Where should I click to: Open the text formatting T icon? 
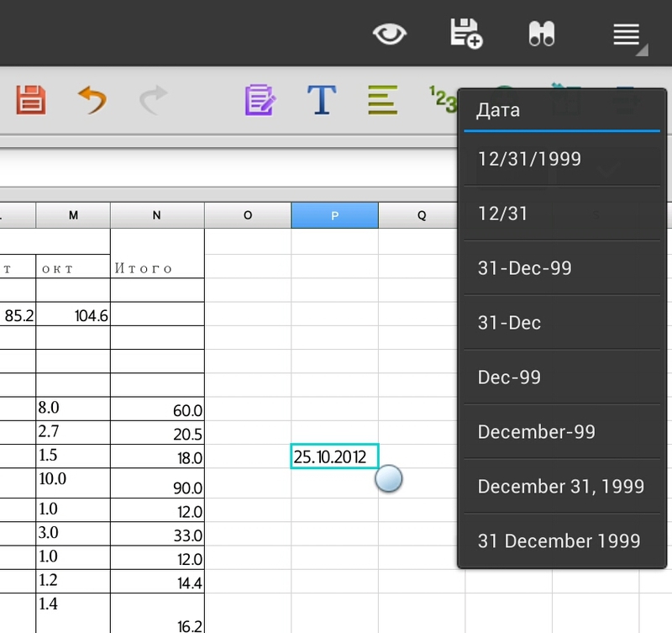point(322,100)
